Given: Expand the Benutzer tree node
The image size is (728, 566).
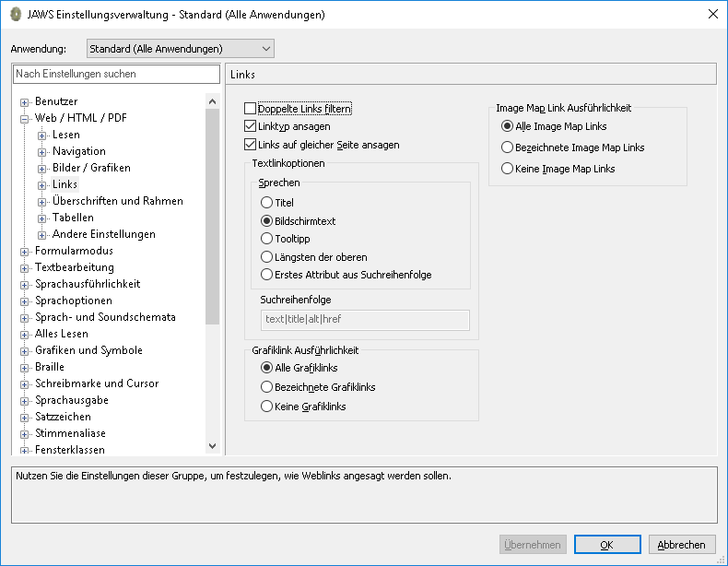Looking at the screenshot, I should [26, 101].
